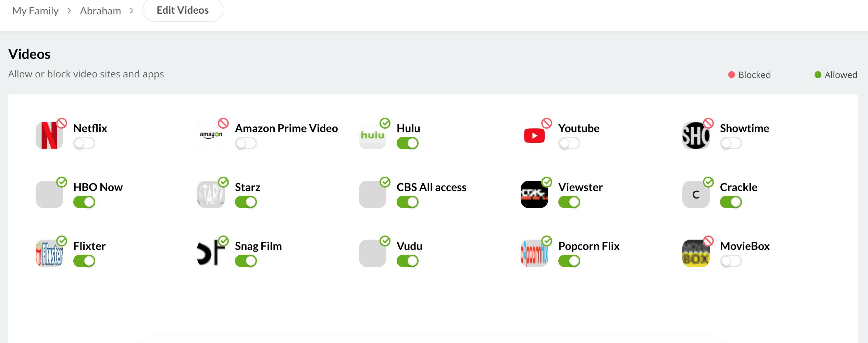Disable the Crackle toggle switch

pyautogui.click(x=731, y=202)
